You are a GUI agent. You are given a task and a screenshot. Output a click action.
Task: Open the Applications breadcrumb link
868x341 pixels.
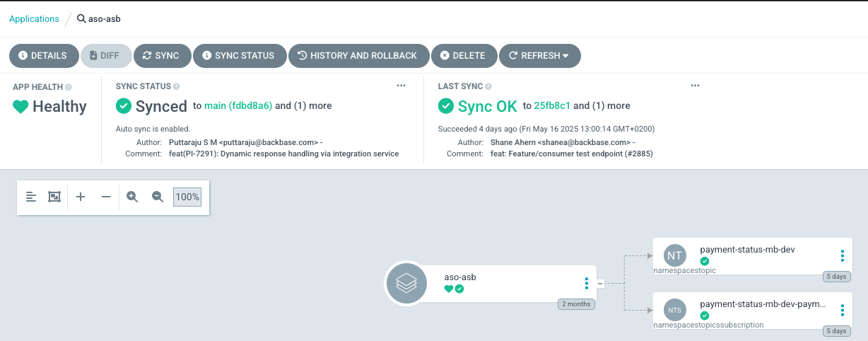(x=34, y=19)
